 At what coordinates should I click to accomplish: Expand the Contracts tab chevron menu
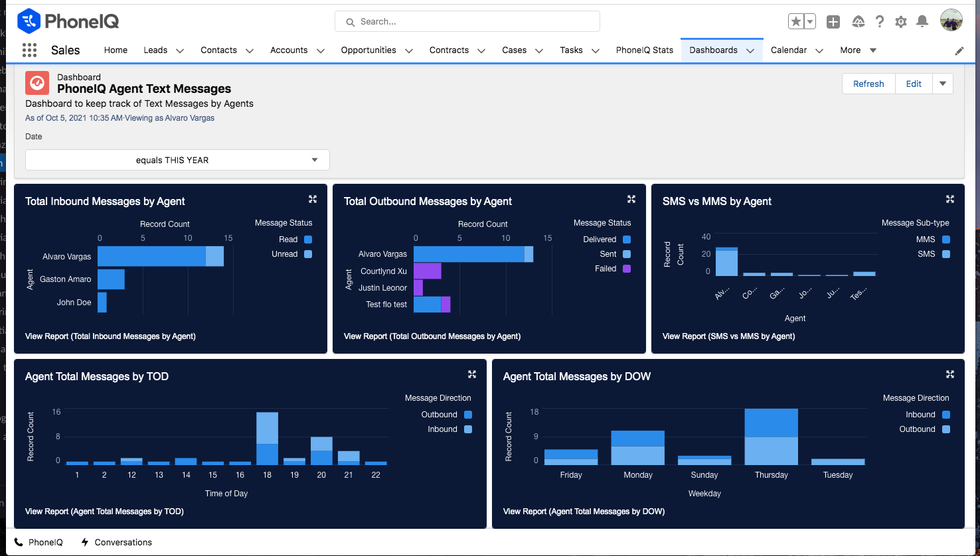tap(481, 50)
